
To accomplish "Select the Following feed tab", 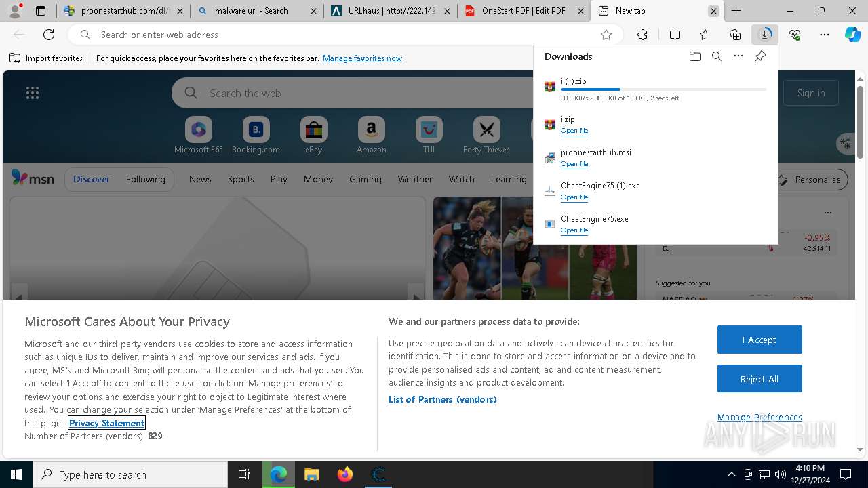I will (145, 179).
